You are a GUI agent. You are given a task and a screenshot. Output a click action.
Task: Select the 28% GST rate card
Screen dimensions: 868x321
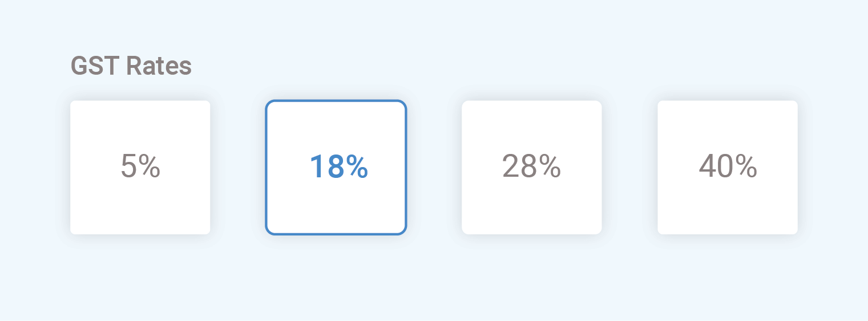pyautogui.click(x=531, y=167)
